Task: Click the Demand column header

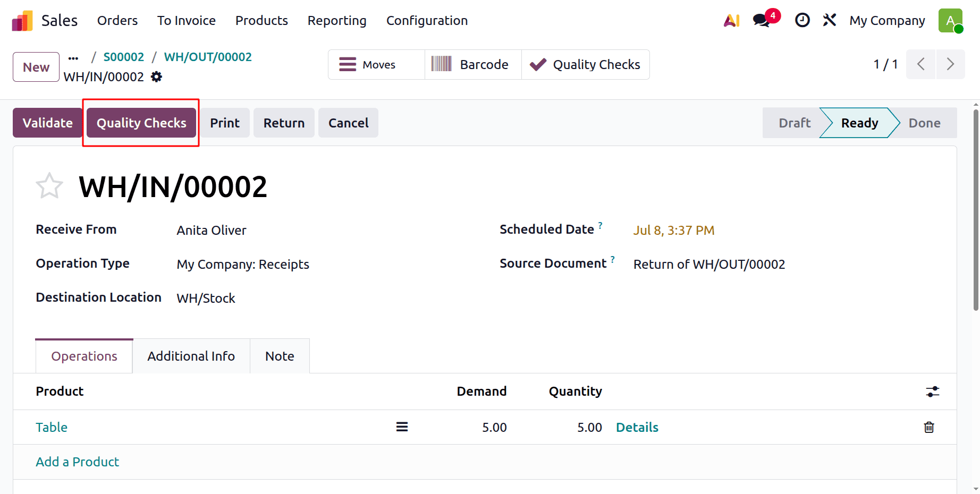Action: tap(481, 391)
